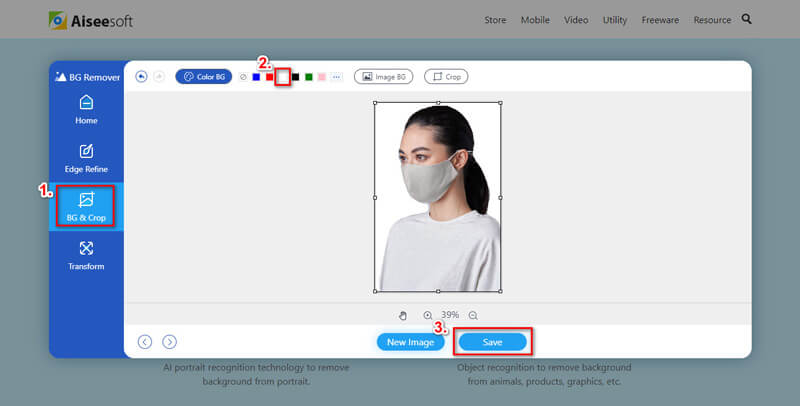Select the Transform tool
Viewport: 800px width, 406px height.
86,256
